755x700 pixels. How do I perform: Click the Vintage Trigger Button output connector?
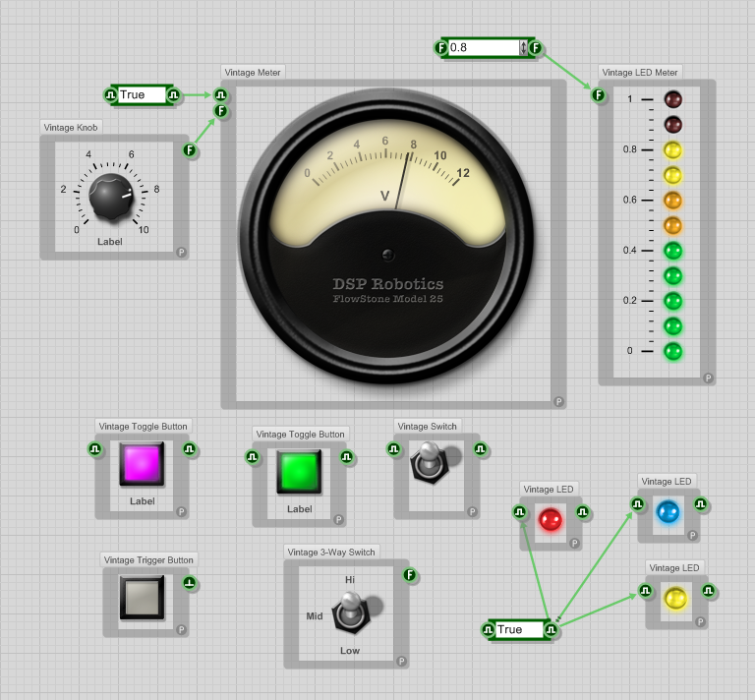190,584
